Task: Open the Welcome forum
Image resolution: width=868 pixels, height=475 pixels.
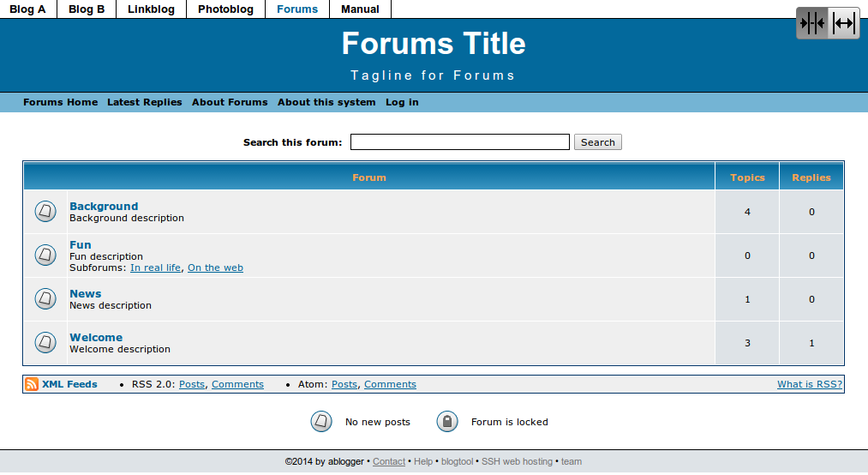Action: [x=96, y=337]
